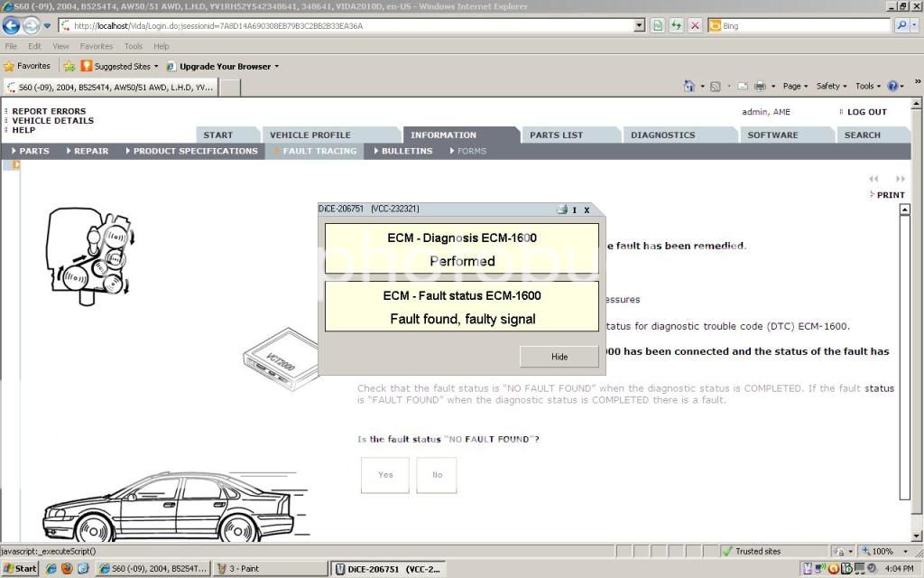Click the printer icon in DiCE dialog
The image size is (924, 578).
[561, 210]
